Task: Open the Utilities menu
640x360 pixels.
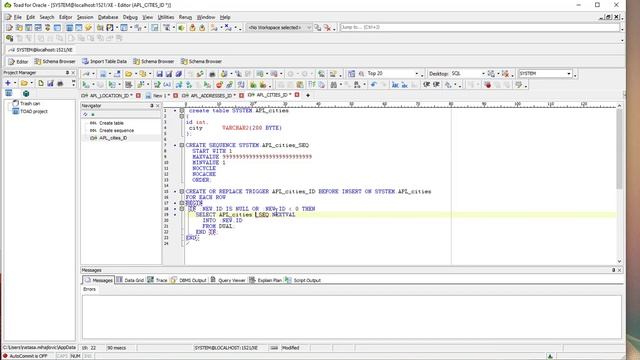Action: [166, 17]
